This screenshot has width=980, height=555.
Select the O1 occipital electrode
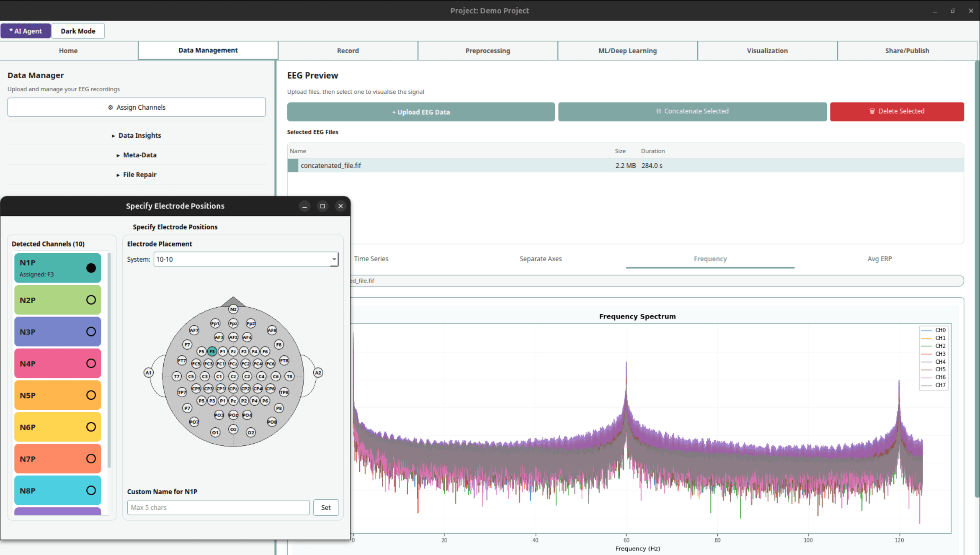click(215, 432)
